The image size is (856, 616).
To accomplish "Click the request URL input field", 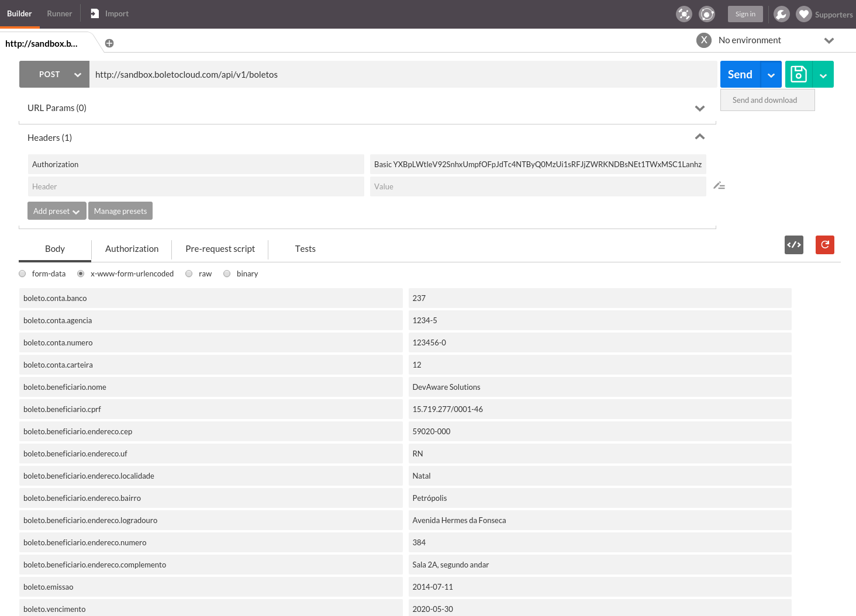I will click(x=402, y=74).
